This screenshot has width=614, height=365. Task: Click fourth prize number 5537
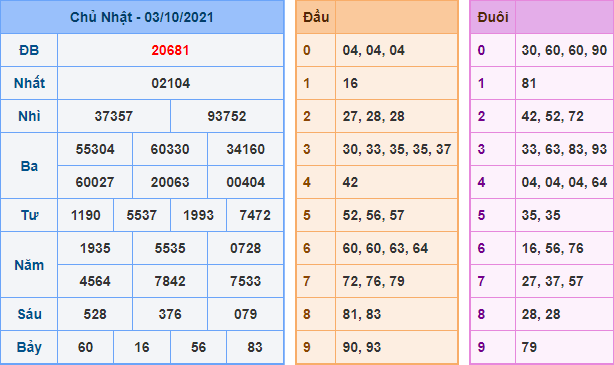(x=142, y=215)
